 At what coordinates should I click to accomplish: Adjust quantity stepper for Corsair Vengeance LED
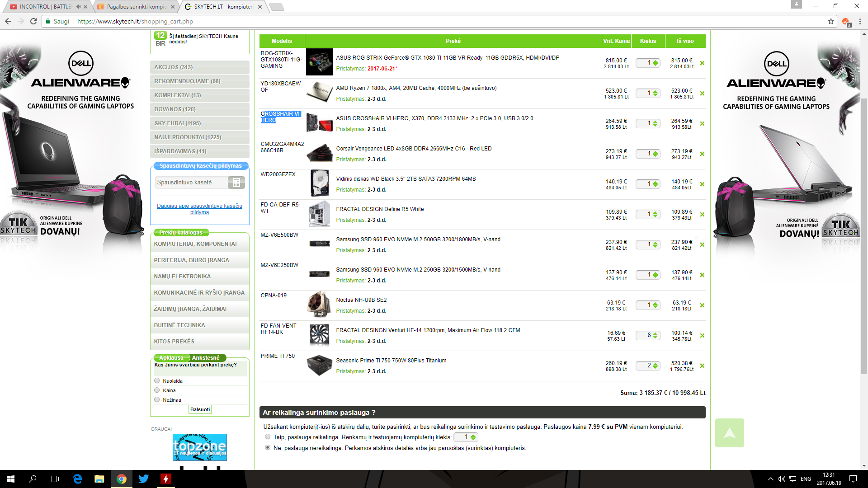click(655, 154)
